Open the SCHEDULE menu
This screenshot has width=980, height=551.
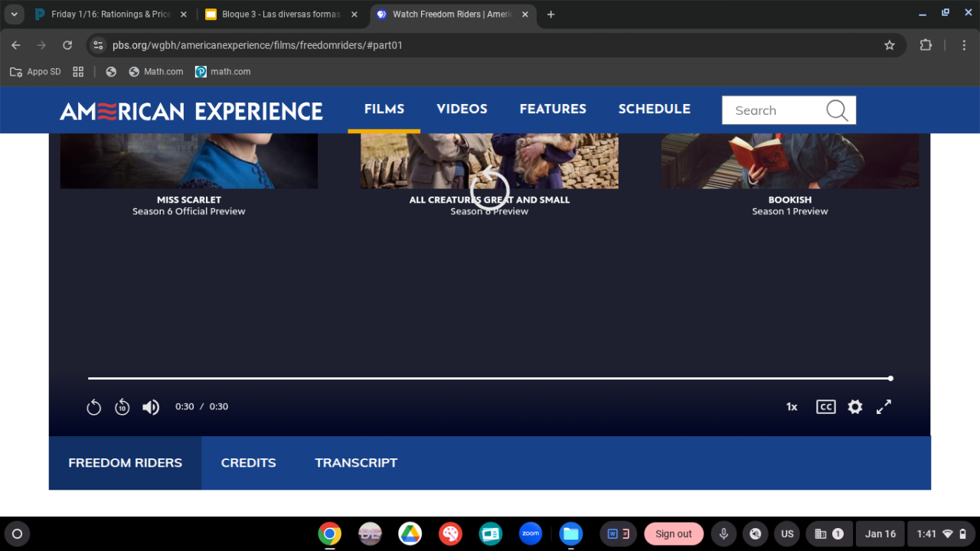point(655,109)
